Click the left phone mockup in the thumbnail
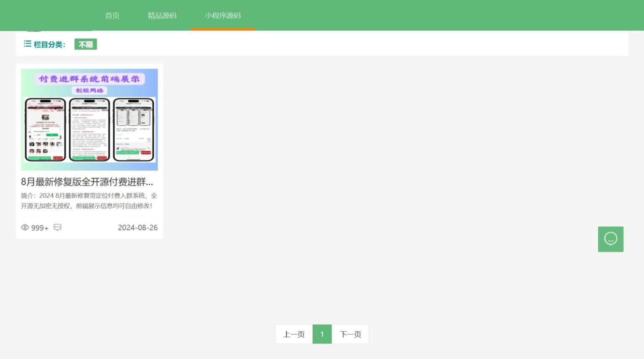The image size is (644, 359). click(x=45, y=130)
